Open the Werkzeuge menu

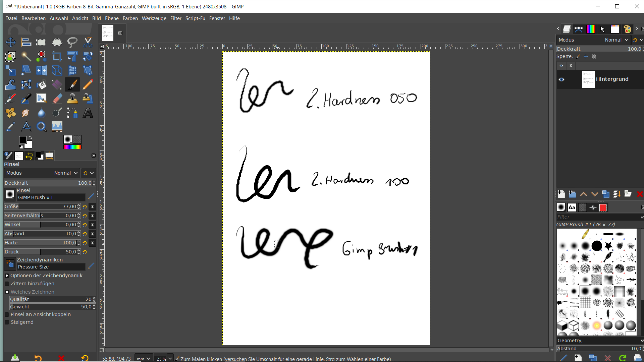(154, 18)
